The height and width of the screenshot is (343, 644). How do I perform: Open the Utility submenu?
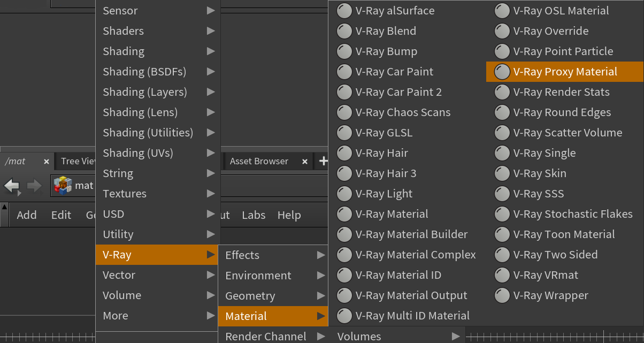coord(158,234)
